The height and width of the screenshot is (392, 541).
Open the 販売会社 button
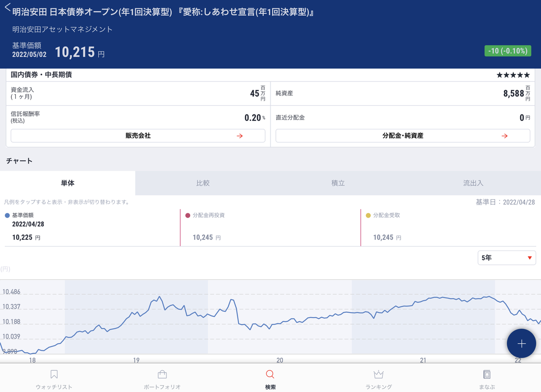[x=138, y=136]
